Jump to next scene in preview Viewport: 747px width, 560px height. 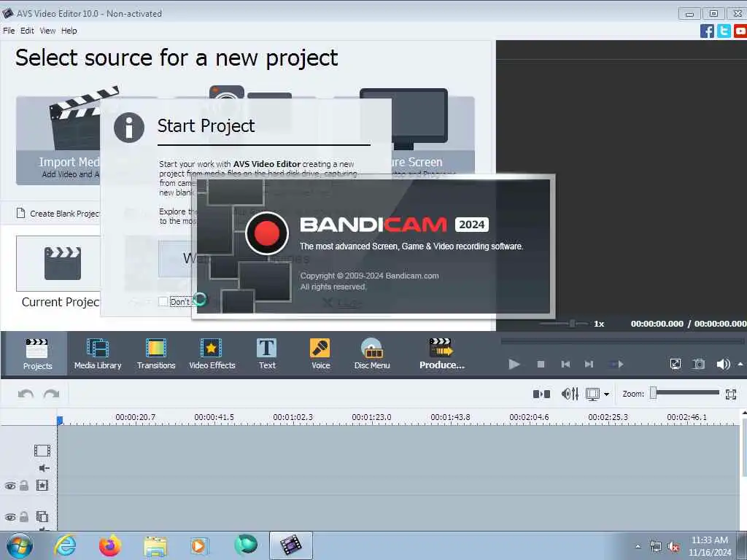pyautogui.click(x=616, y=365)
